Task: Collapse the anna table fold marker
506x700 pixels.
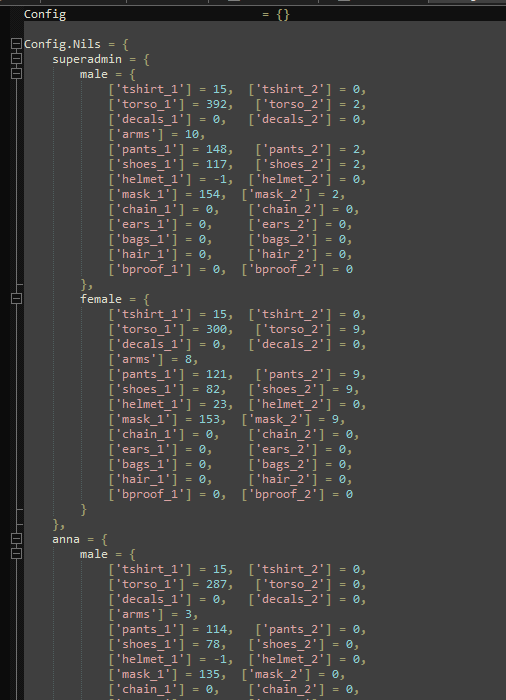Action: pos(16,538)
